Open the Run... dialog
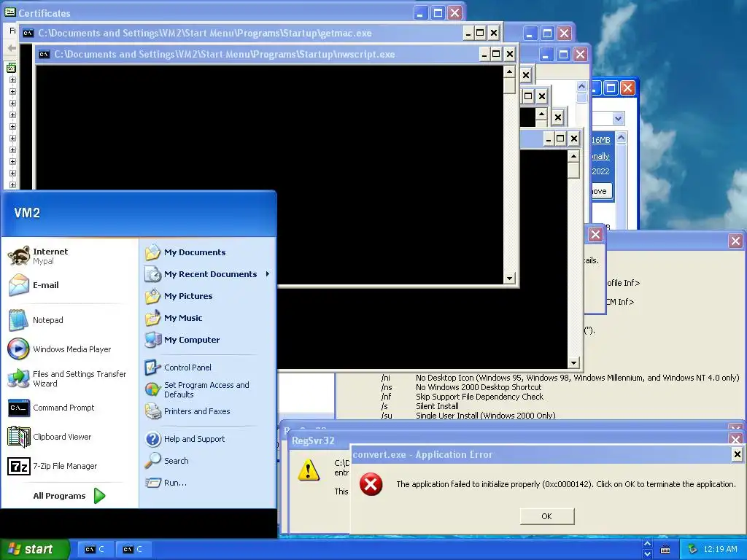This screenshot has width=747, height=560. (208, 483)
